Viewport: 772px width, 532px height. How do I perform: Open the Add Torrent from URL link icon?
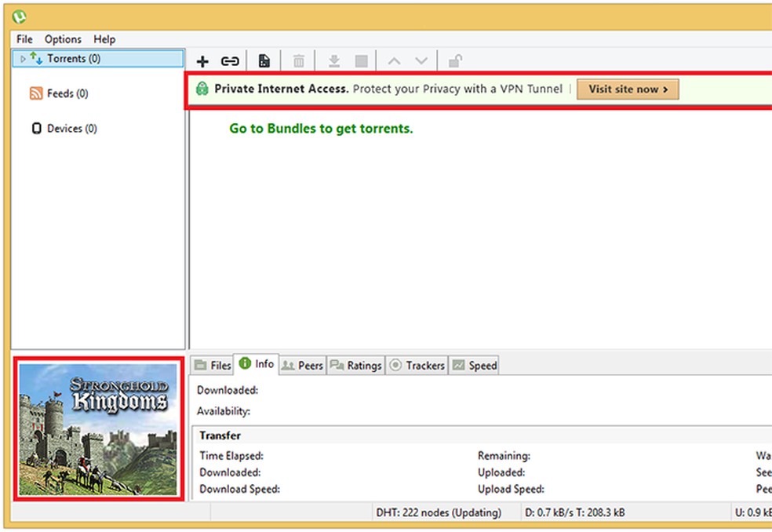pyautogui.click(x=231, y=60)
